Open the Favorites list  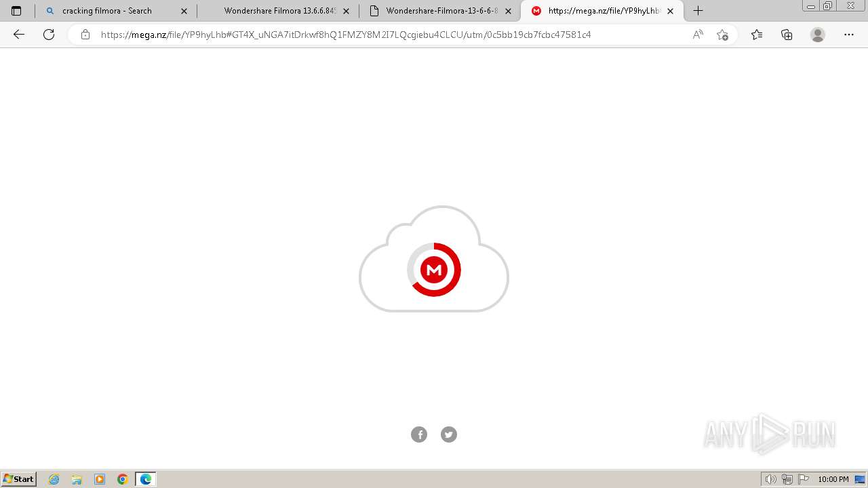757,35
